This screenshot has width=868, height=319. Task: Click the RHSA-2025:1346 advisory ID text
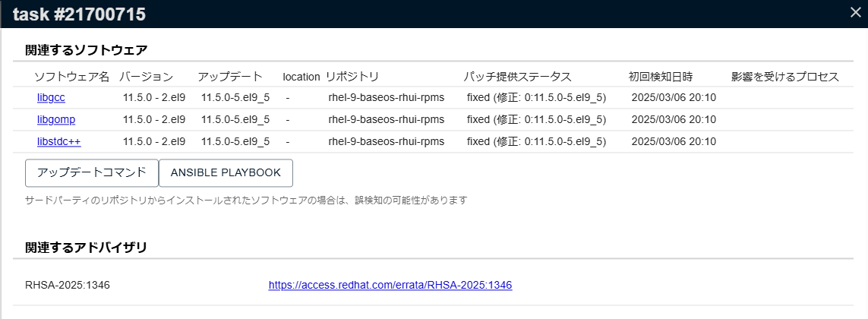click(x=68, y=286)
